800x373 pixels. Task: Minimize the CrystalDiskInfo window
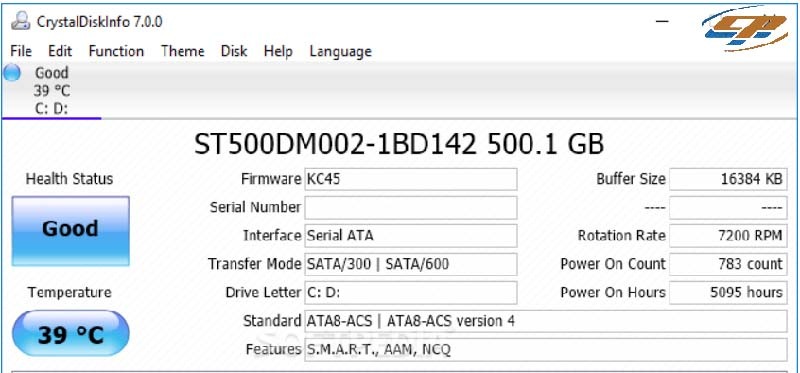662,21
